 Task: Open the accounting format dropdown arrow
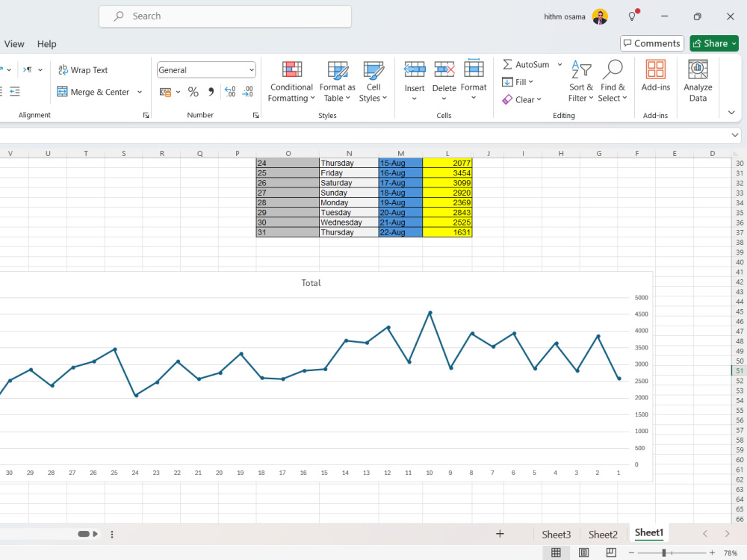179,91
